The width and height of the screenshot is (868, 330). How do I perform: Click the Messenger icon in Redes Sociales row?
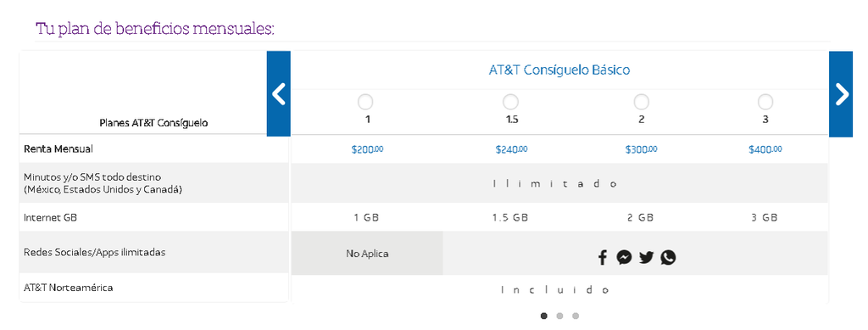click(624, 257)
